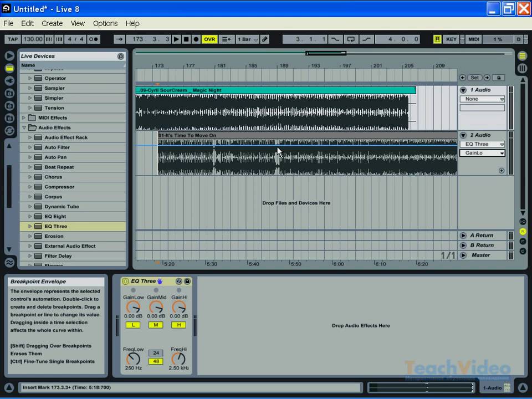Image resolution: width=532 pixels, height=399 pixels.
Task: Click the browser show/hide triangle icon
Action: (9, 55)
